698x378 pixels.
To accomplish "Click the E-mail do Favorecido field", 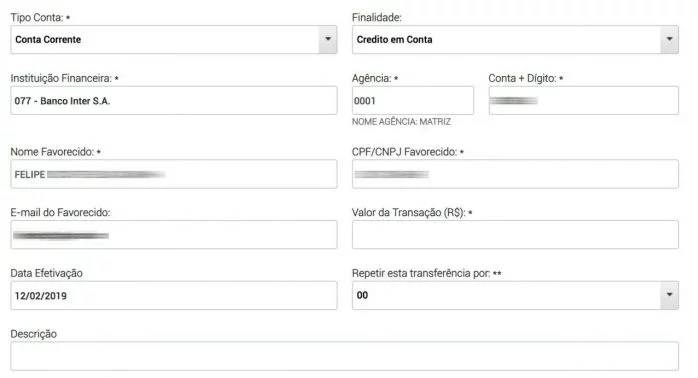I will pos(174,235).
